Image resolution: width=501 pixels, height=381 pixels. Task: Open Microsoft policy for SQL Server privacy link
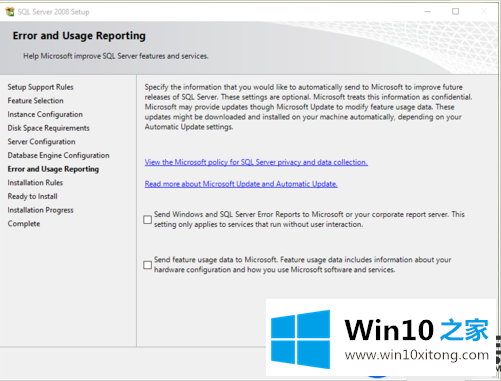click(x=256, y=162)
